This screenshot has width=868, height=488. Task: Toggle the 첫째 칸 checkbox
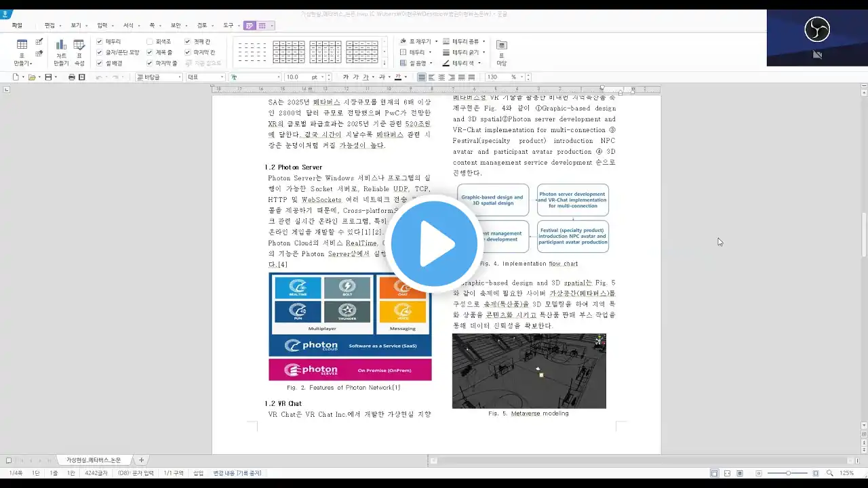(188, 41)
